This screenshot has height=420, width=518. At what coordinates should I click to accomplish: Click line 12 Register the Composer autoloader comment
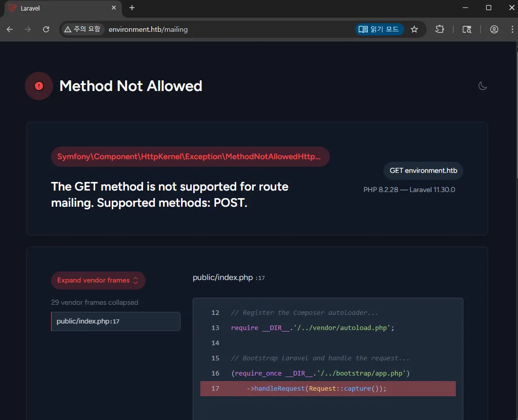click(304, 313)
